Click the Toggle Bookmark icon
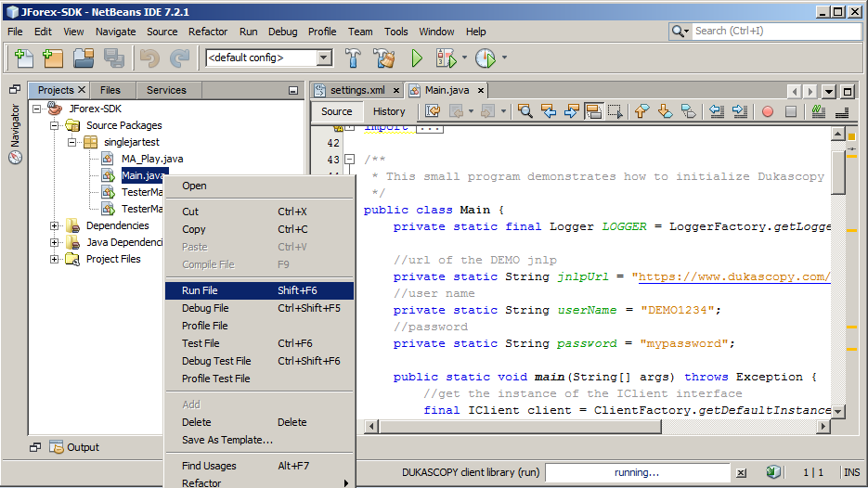Viewport: 868px width, 488px height. [x=688, y=111]
